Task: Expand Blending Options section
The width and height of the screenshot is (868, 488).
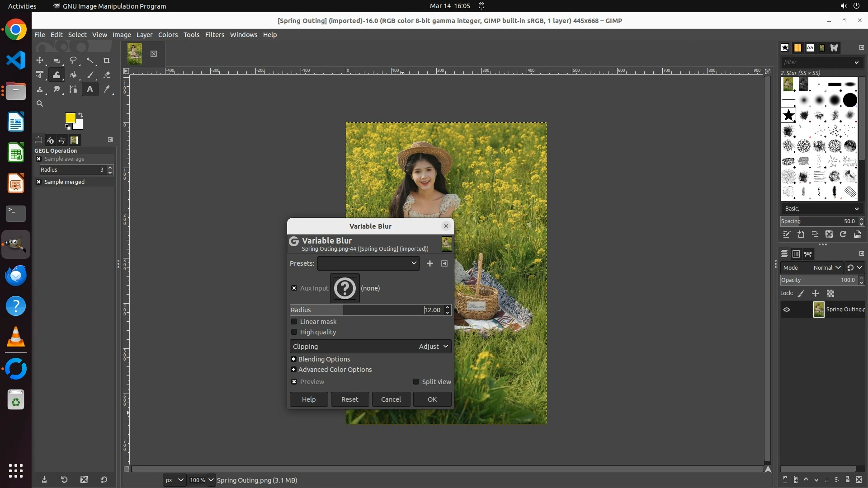Action: coord(294,359)
